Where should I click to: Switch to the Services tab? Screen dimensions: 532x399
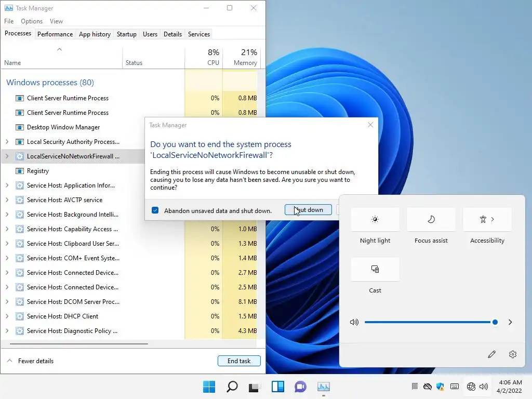[199, 34]
